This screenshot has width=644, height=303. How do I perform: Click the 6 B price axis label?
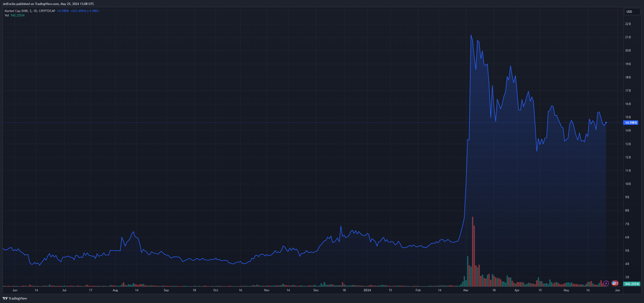627,237
